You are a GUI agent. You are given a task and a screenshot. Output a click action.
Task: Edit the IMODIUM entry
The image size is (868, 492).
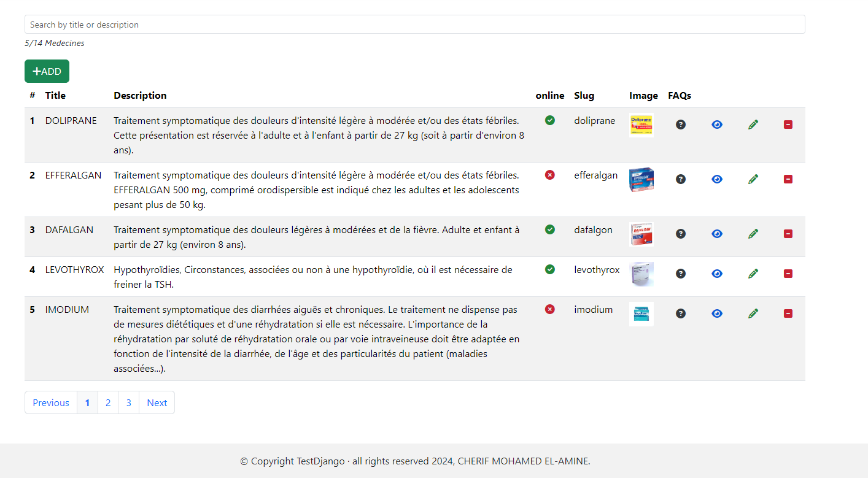[x=753, y=313]
